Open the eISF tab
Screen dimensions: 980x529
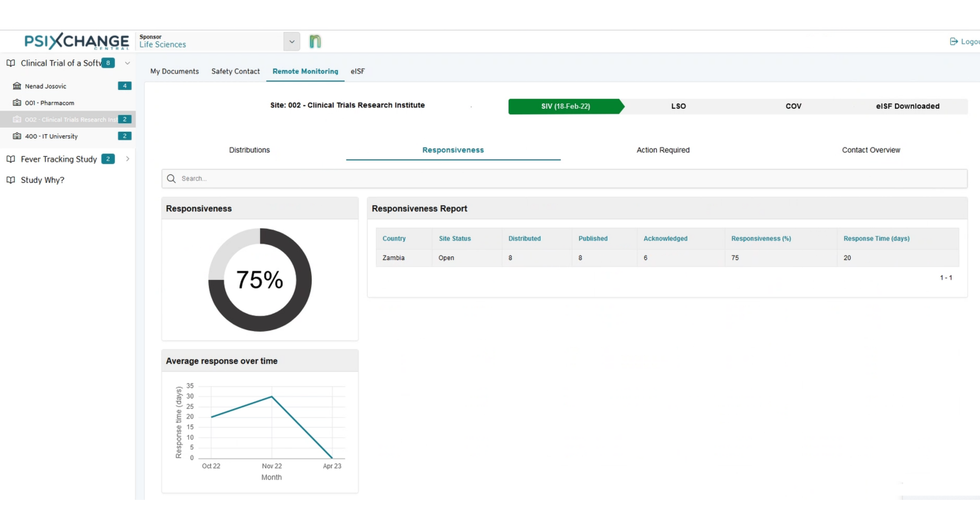[x=358, y=71]
